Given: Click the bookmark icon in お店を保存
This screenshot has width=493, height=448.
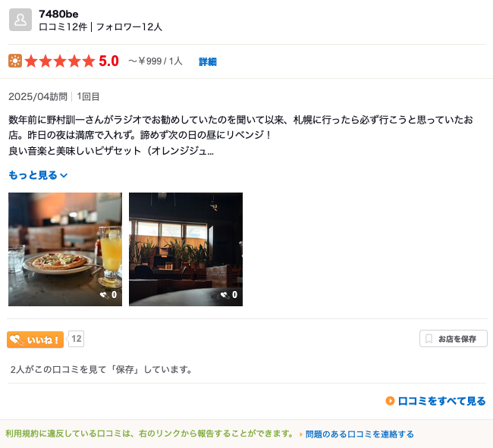Looking at the screenshot, I should click(x=429, y=339).
